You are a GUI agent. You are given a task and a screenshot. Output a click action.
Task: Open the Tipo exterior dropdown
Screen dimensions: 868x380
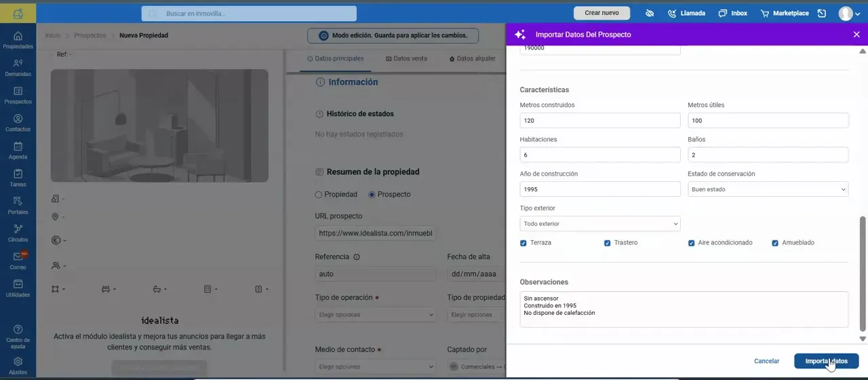point(600,224)
